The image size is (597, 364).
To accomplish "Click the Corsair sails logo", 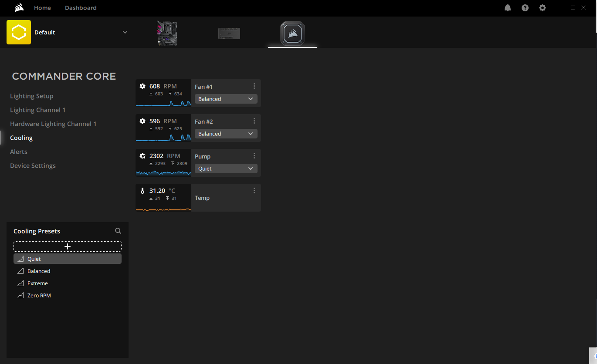I will pyautogui.click(x=19, y=8).
